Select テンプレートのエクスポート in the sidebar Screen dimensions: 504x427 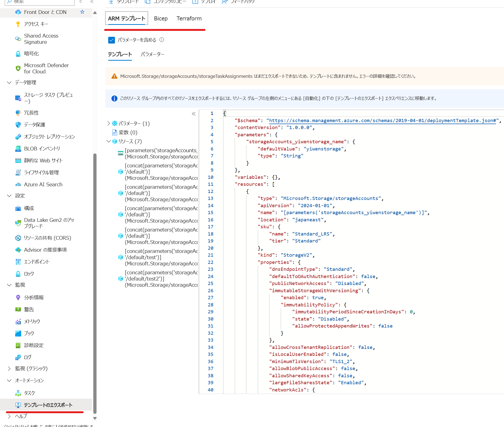click(x=48, y=405)
